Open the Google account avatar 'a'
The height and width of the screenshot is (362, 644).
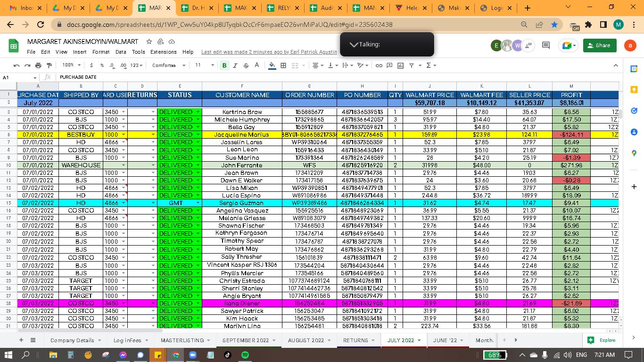point(630,45)
